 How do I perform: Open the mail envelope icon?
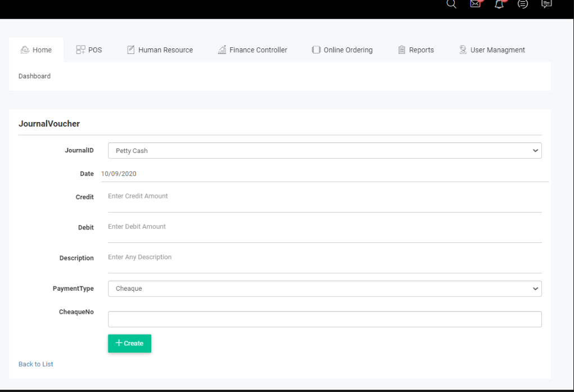(x=475, y=4)
